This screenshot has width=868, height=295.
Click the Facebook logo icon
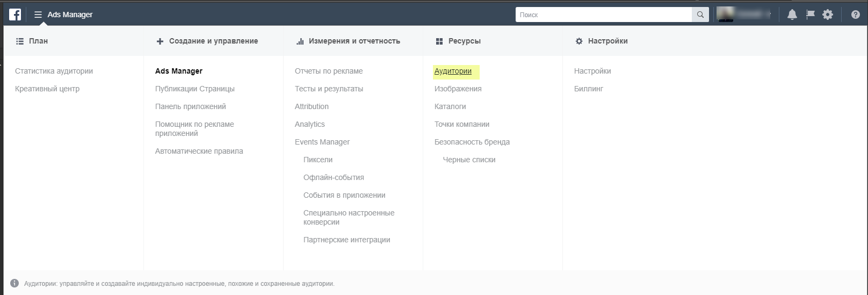[15, 15]
